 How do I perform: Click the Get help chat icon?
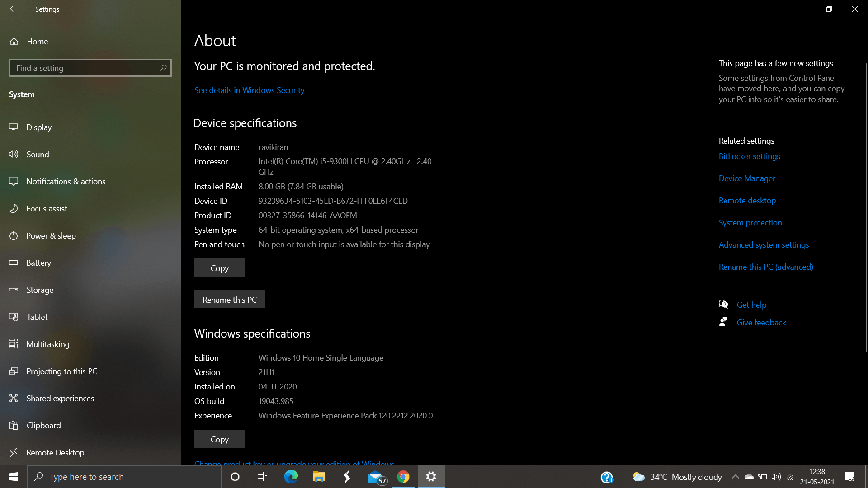click(x=723, y=304)
